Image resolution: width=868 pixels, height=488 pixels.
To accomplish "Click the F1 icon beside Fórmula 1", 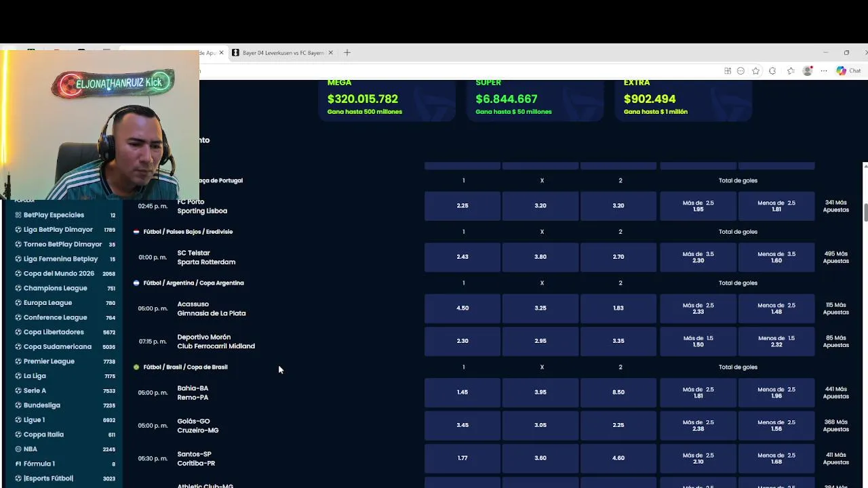I will [x=18, y=464].
